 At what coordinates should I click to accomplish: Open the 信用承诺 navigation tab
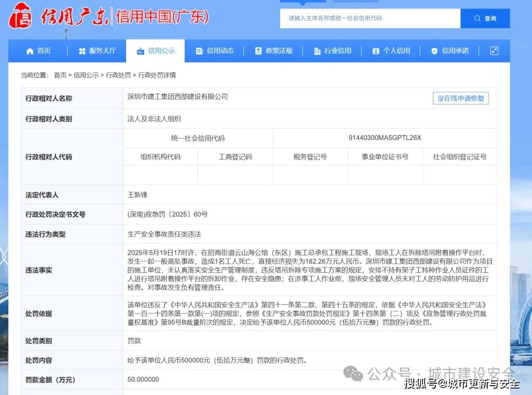pos(450,51)
